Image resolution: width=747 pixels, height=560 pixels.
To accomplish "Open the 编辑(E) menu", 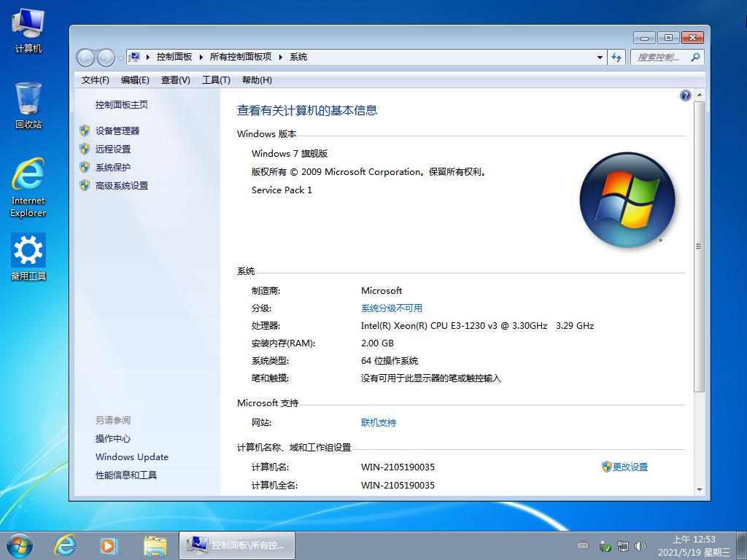I will pyautogui.click(x=135, y=80).
